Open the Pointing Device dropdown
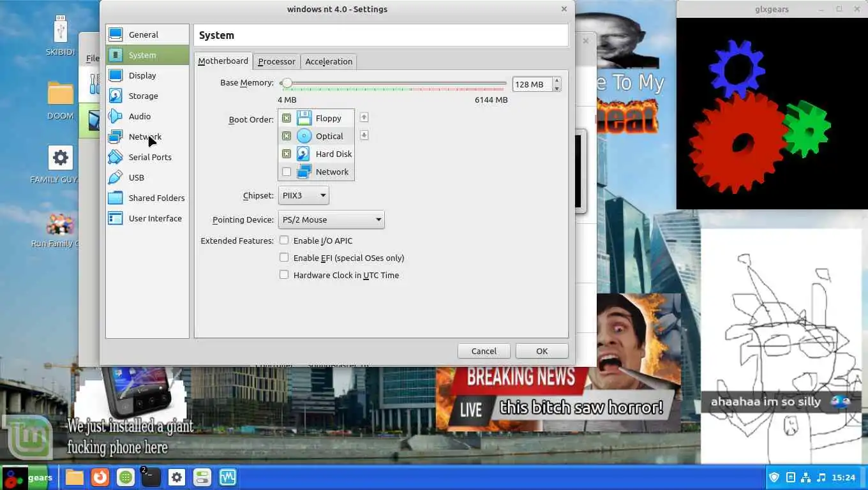868x490 pixels. [x=331, y=219]
